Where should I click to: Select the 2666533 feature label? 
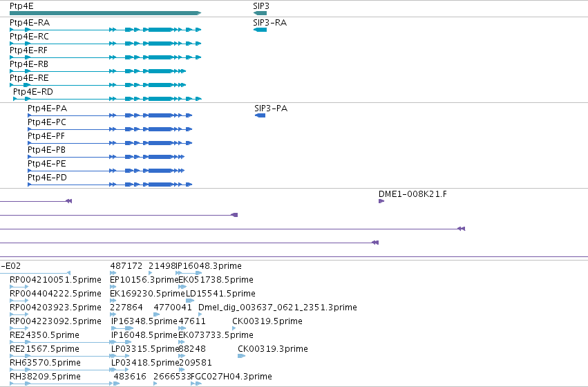pos(173,376)
